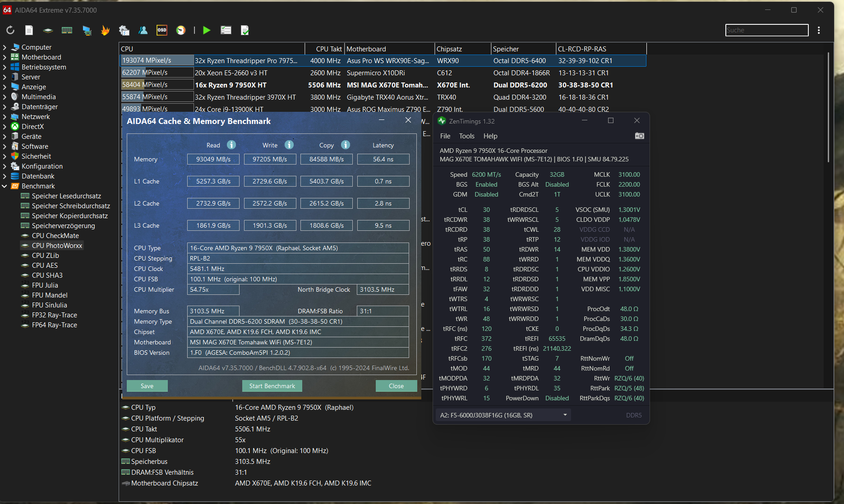Click the Start Benchmark button
The width and height of the screenshot is (844, 504).
272,386
